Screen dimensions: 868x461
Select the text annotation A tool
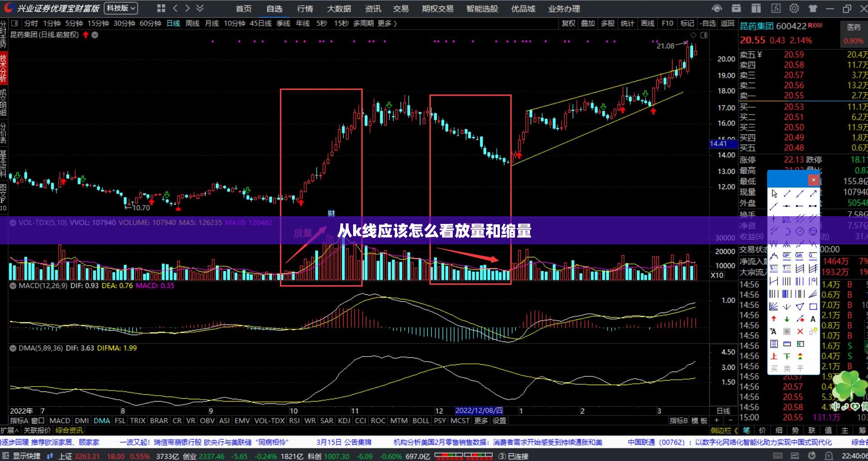pyautogui.click(x=813, y=319)
